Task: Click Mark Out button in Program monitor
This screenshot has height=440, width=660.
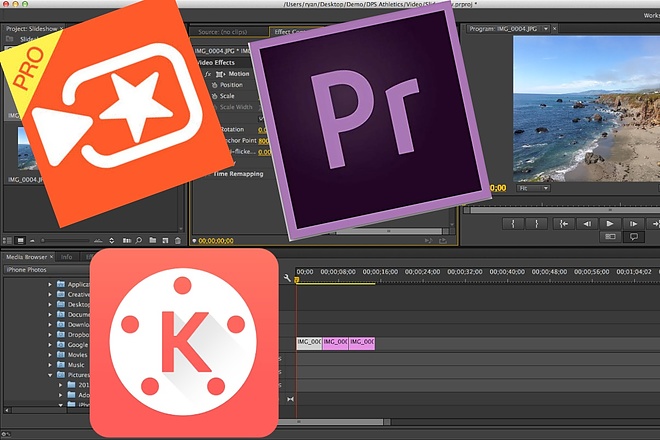Action: [537, 224]
